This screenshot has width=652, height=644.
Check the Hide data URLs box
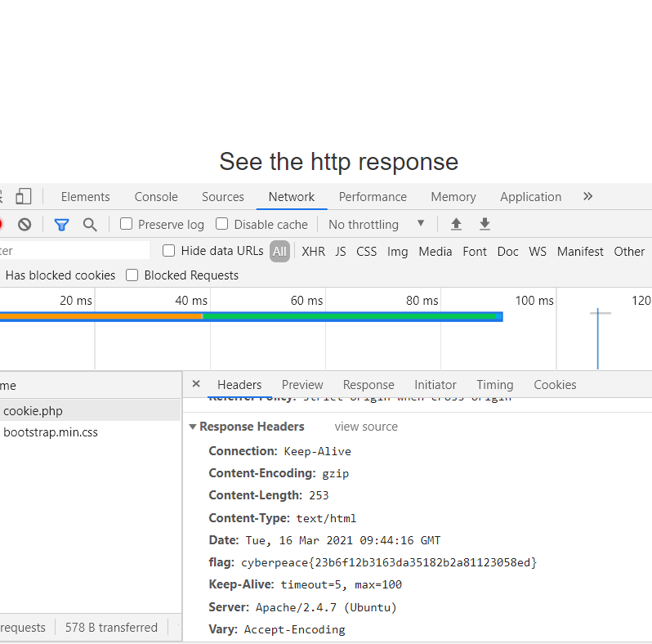pyautogui.click(x=168, y=250)
